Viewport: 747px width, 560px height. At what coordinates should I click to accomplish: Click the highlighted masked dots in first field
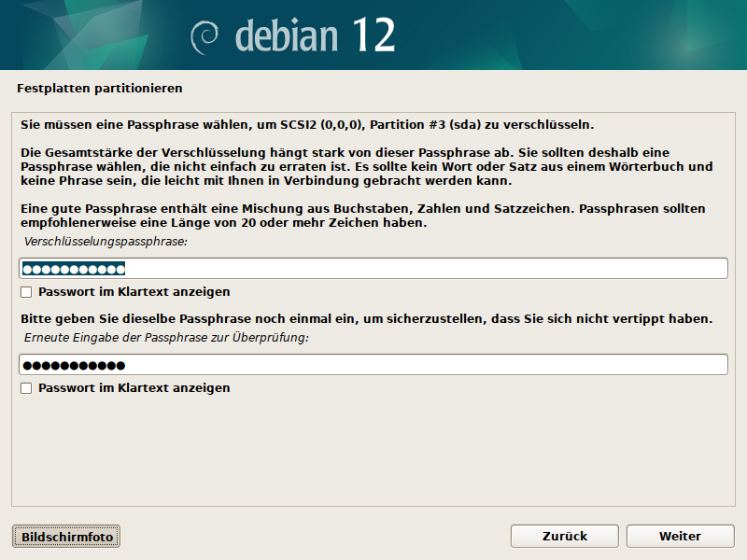pyautogui.click(x=74, y=269)
